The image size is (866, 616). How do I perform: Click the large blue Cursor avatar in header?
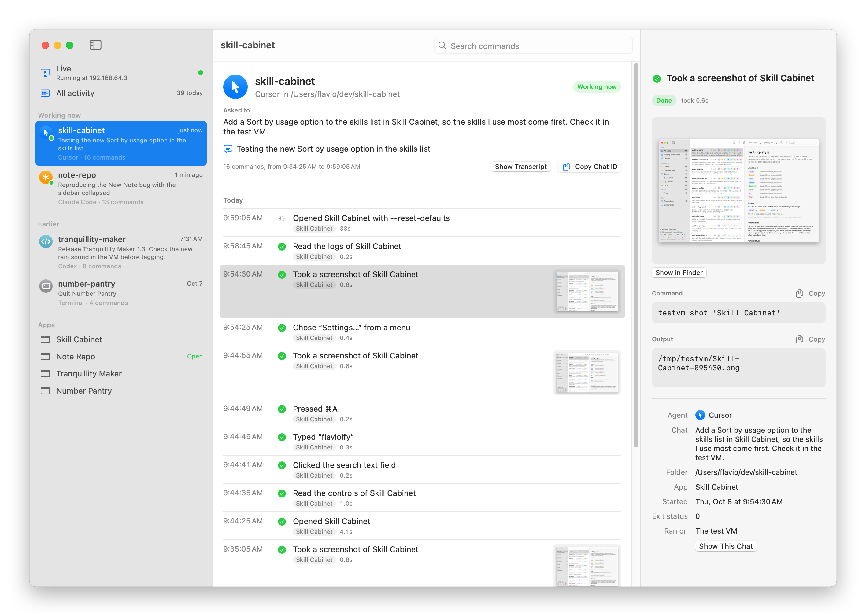coord(235,87)
